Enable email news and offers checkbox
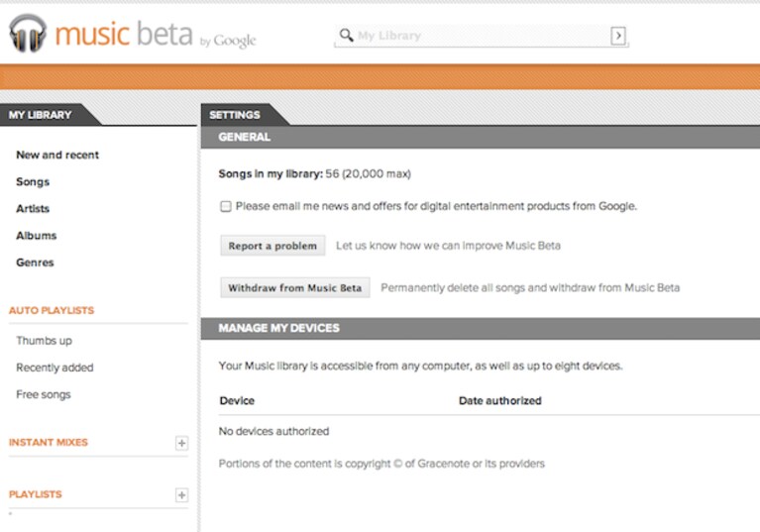 (225, 206)
